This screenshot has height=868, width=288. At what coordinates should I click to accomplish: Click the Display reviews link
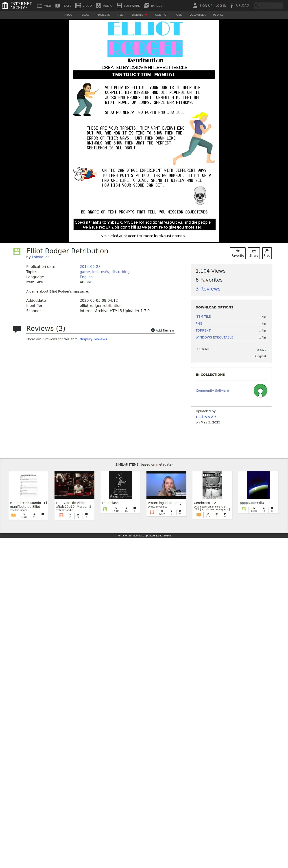tap(93, 339)
